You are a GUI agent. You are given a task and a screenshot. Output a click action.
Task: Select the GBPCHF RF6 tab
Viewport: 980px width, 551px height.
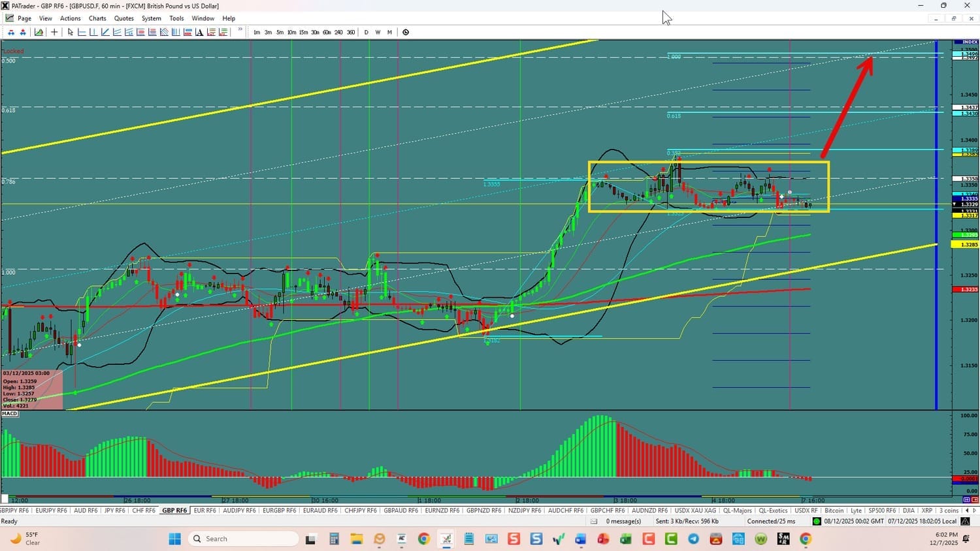[608, 511]
